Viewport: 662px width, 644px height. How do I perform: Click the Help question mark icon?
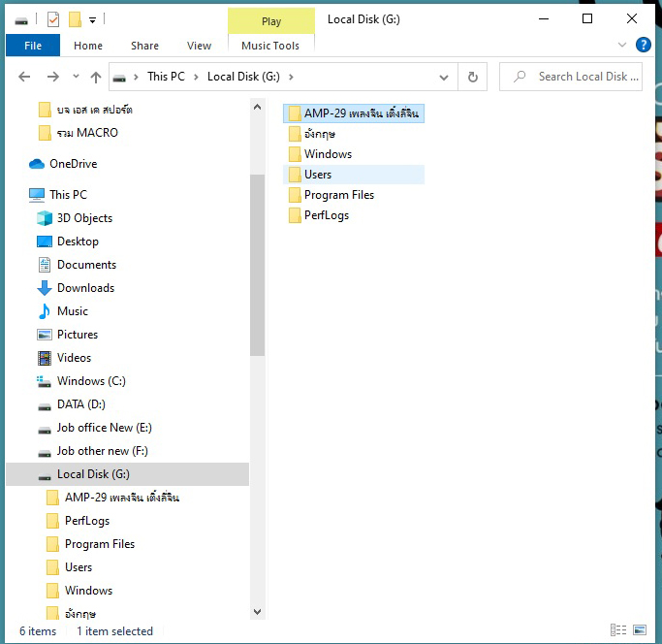(643, 45)
